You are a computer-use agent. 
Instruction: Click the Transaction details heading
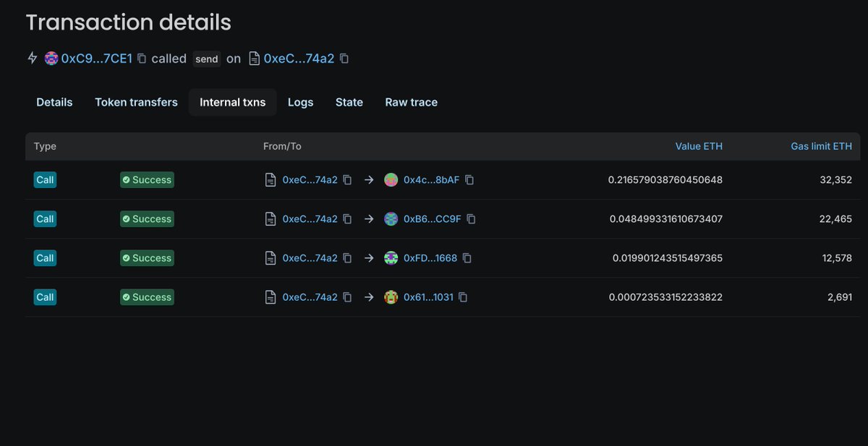(129, 22)
